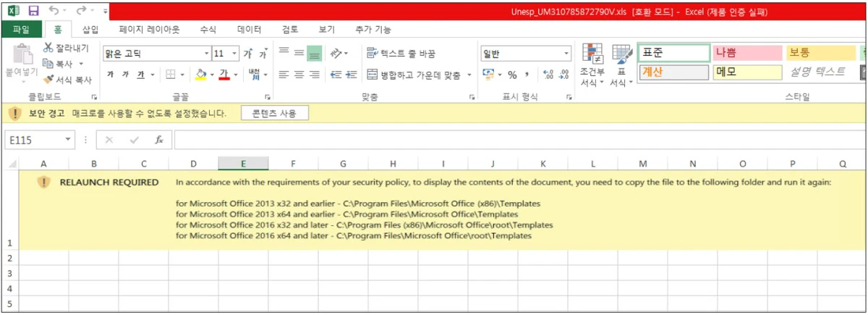Click the 콘텐츠 사용 (Enable Content) button
The image size is (868, 315).
(x=274, y=113)
